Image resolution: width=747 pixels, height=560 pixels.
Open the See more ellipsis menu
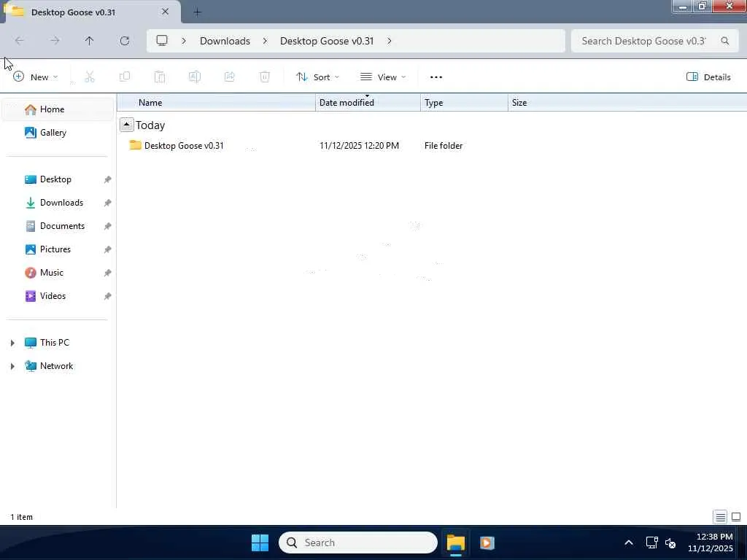[436, 77]
